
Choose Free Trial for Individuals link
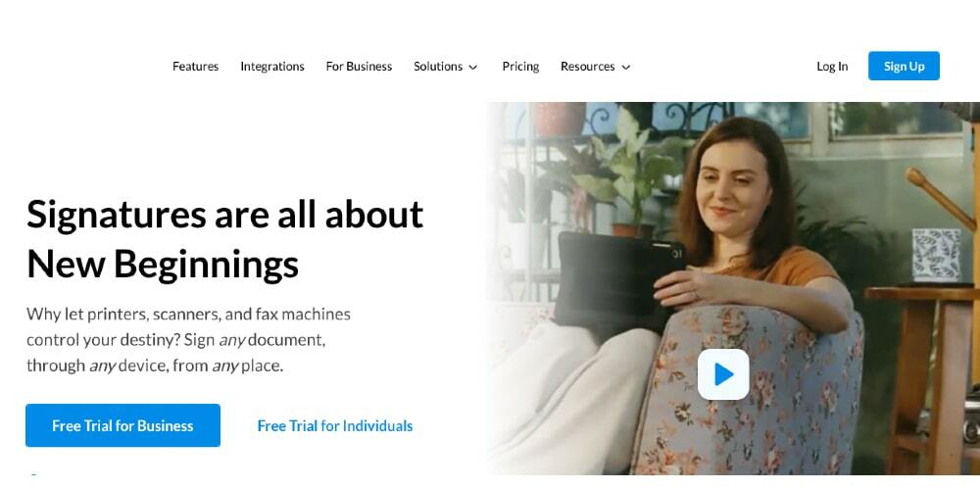tap(335, 425)
